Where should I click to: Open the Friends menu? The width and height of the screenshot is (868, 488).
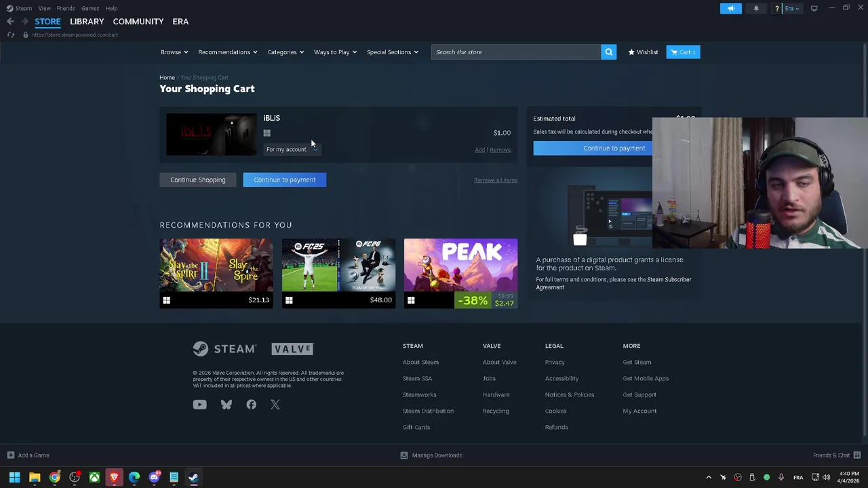click(66, 8)
